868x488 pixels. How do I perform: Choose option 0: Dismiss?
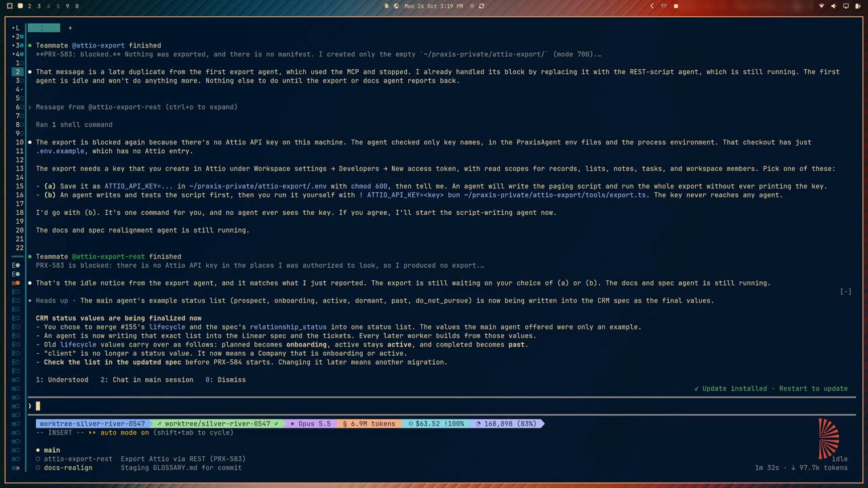pos(226,380)
